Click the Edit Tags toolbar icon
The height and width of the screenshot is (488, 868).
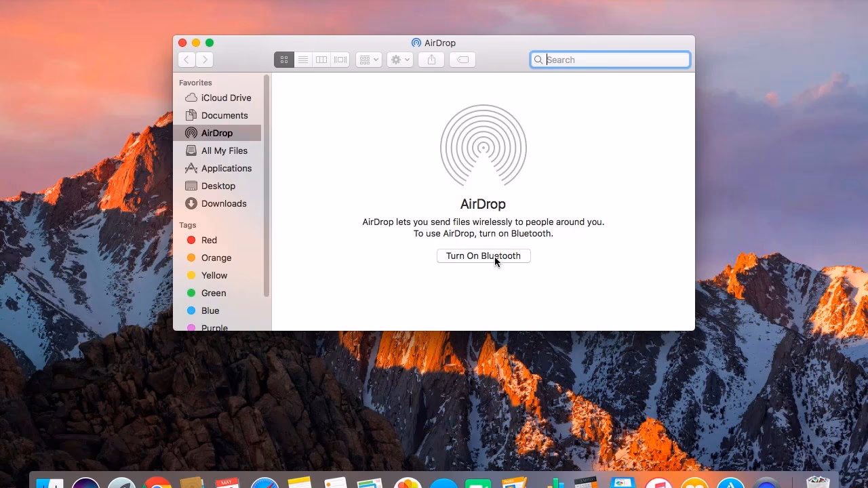462,60
